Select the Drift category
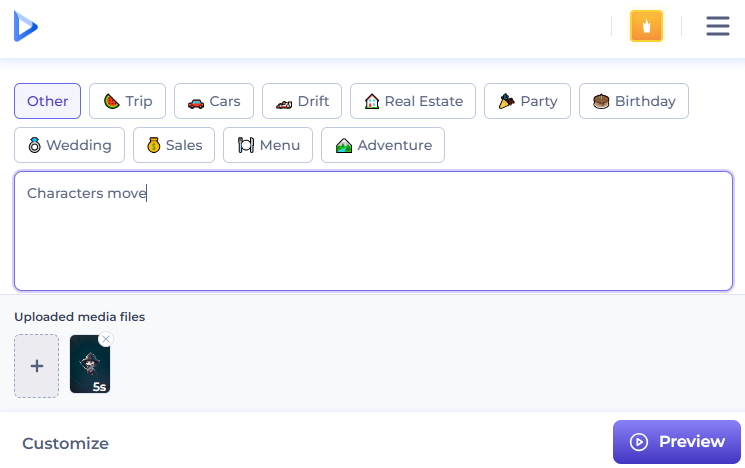 (302, 101)
